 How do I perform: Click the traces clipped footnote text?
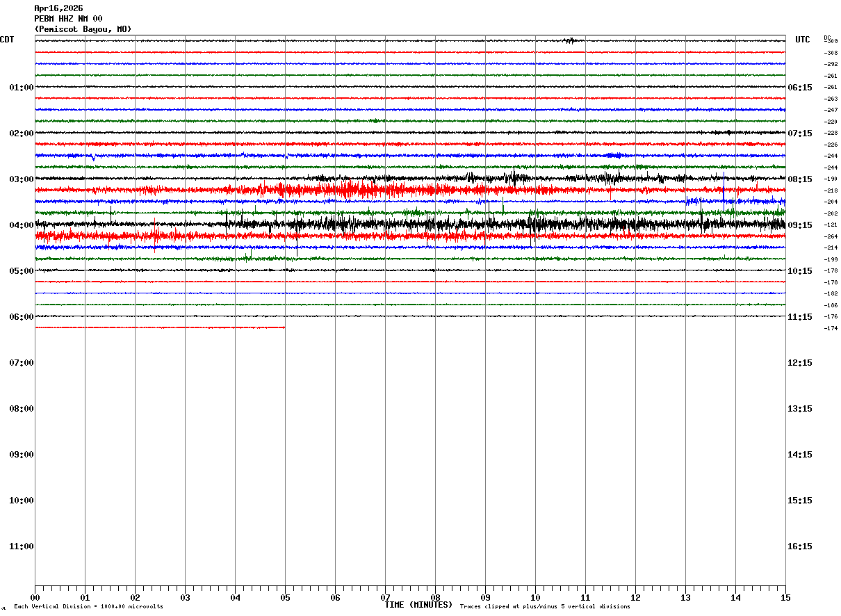click(545, 607)
